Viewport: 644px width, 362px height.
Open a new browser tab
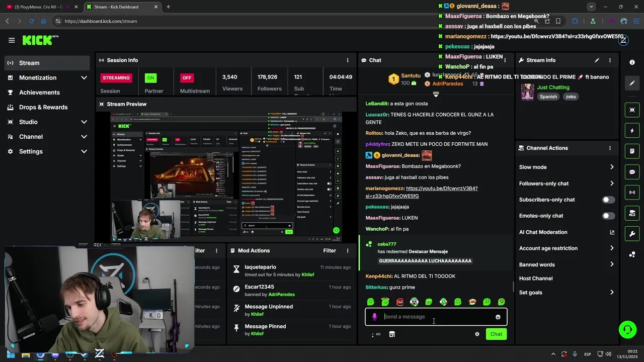168,7
